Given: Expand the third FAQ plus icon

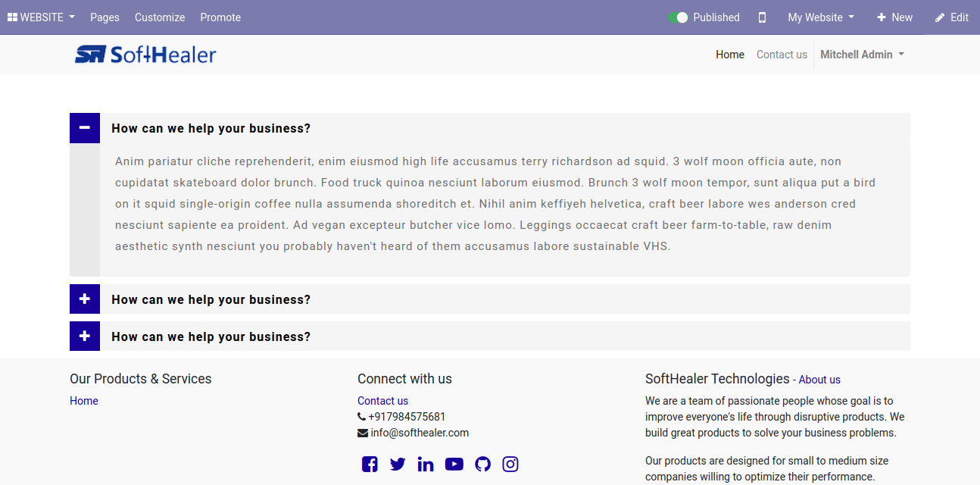Looking at the screenshot, I should pyautogui.click(x=85, y=336).
